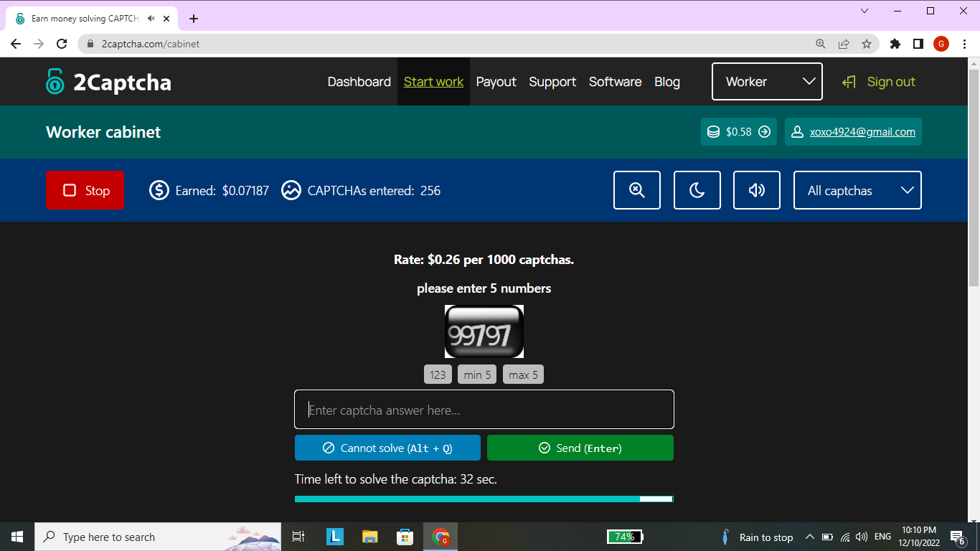Show hidden system tray icons
980x551 pixels.
[x=810, y=537]
